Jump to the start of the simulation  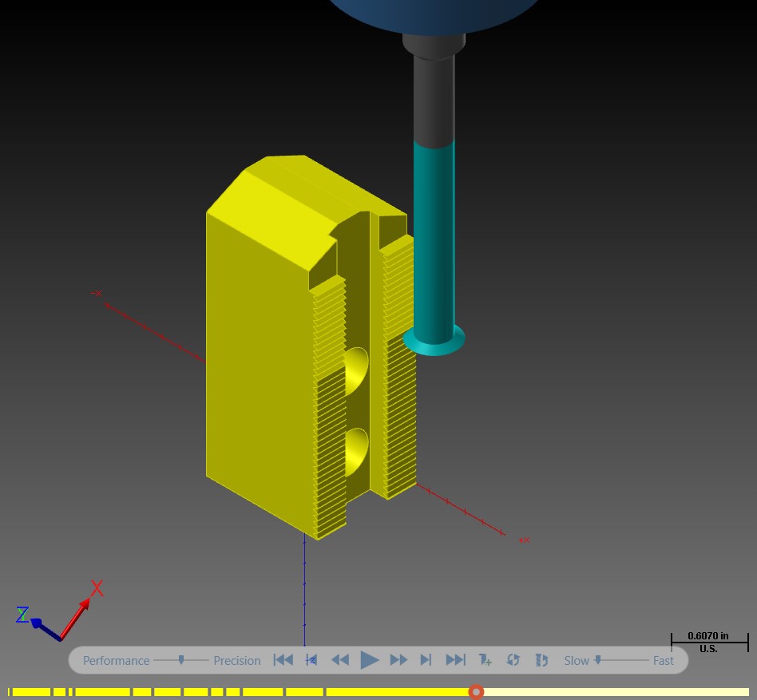click(283, 660)
